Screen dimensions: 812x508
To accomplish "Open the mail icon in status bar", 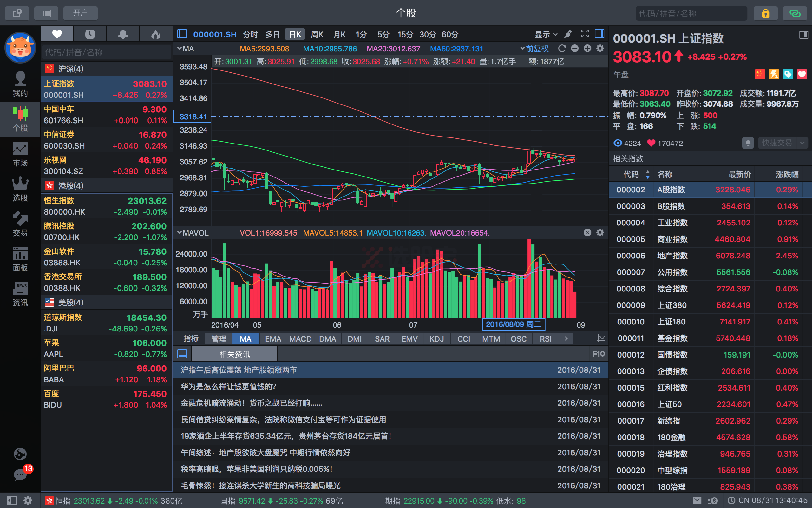I will [697, 501].
